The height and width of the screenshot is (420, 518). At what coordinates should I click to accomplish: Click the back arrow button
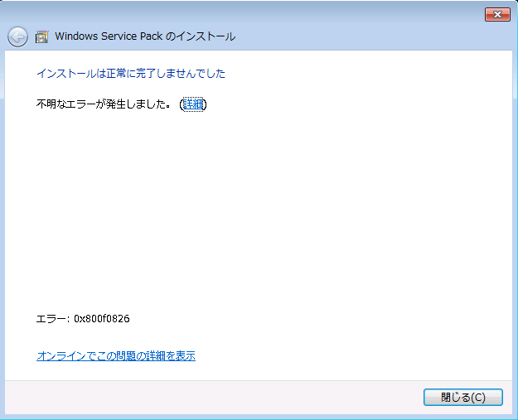tap(17, 36)
